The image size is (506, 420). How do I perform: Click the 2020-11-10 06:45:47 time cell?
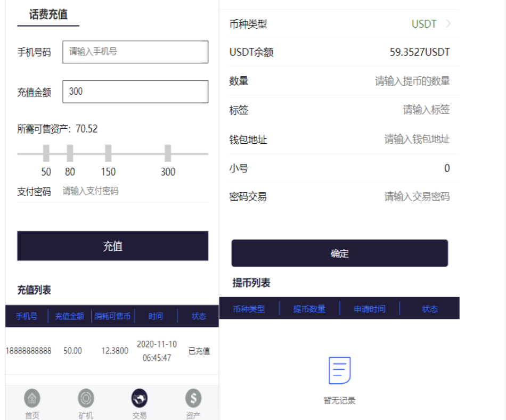click(157, 351)
